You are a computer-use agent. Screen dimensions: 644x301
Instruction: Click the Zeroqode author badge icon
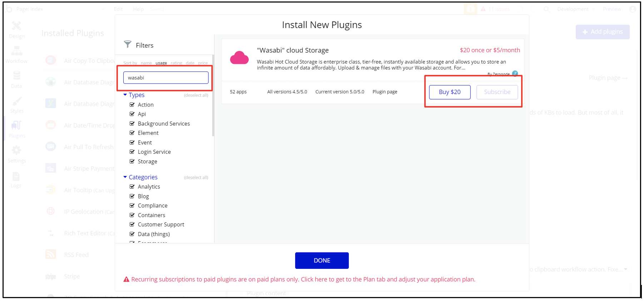click(515, 73)
